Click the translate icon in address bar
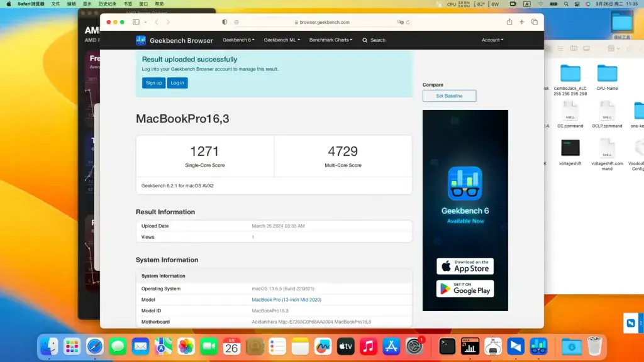The height and width of the screenshot is (362, 644). click(x=401, y=22)
